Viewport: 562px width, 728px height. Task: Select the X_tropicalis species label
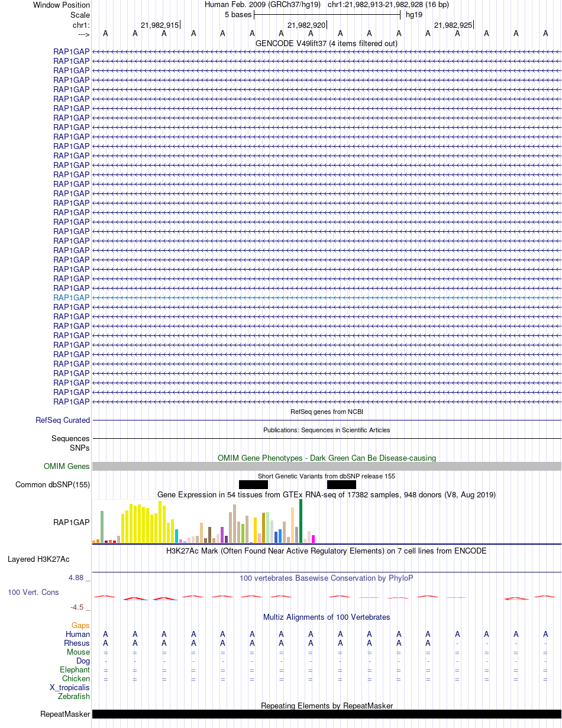point(70,688)
